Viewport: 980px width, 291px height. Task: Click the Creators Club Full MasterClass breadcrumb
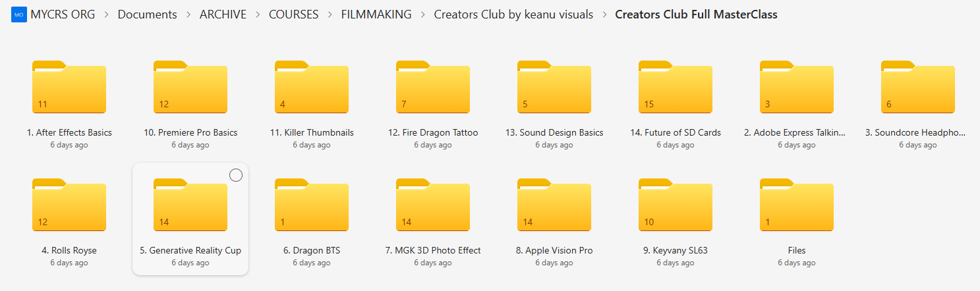(x=696, y=14)
